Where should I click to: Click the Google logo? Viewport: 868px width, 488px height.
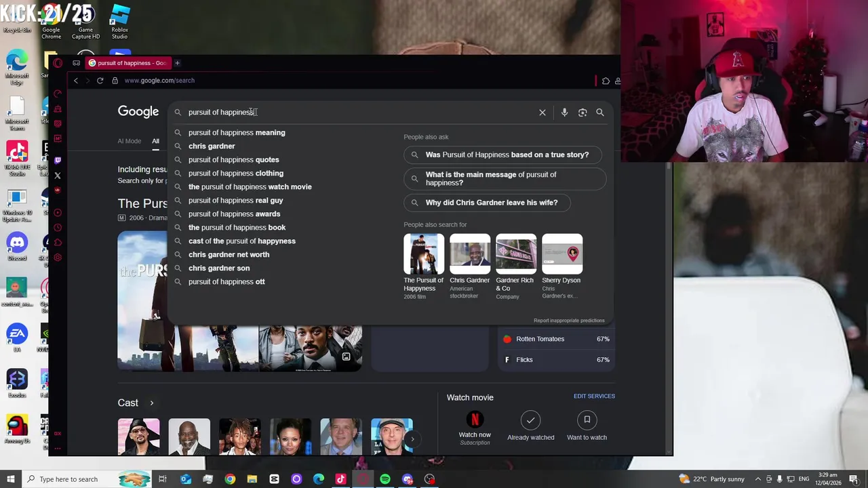[138, 112]
